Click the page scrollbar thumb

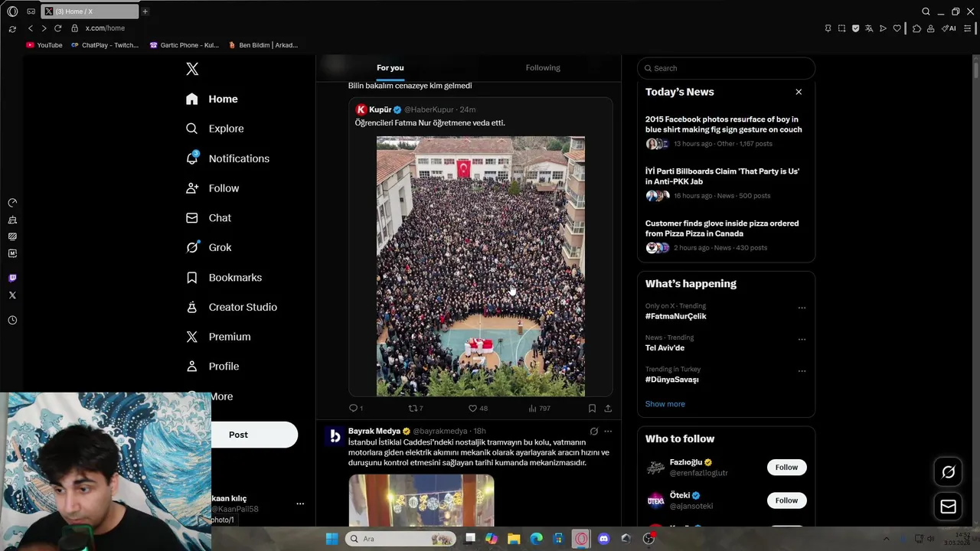click(x=975, y=69)
